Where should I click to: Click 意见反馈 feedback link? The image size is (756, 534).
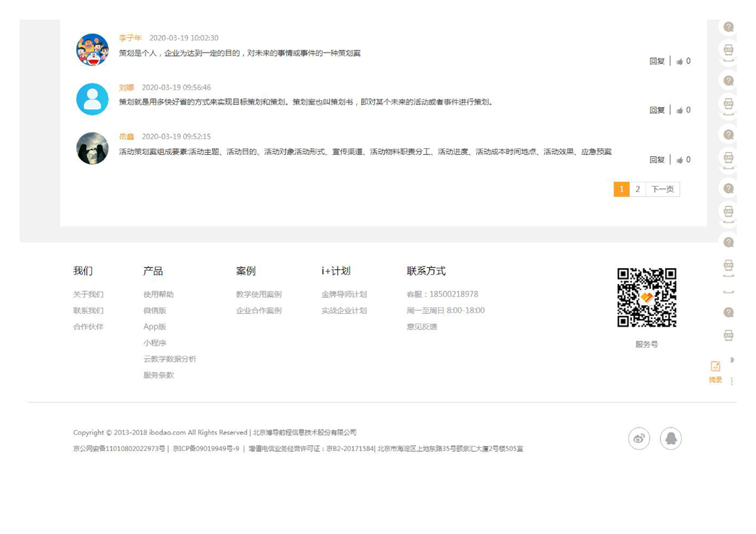tap(422, 327)
